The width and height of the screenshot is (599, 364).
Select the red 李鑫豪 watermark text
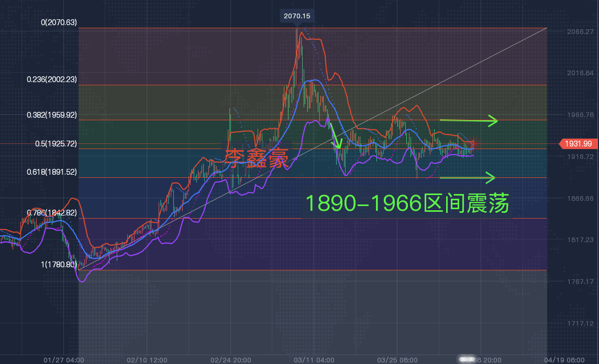(x=257, y=158)
